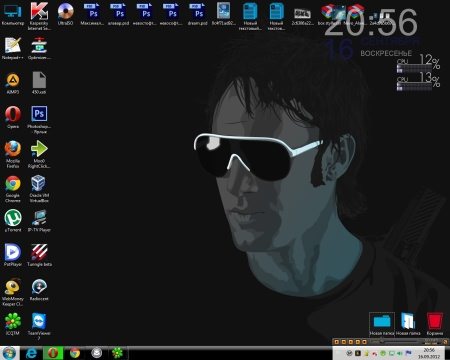This screenshot has height=360, width=450.
Task: Launch the TeamViewer 7 shortcut
Action: 39,326
